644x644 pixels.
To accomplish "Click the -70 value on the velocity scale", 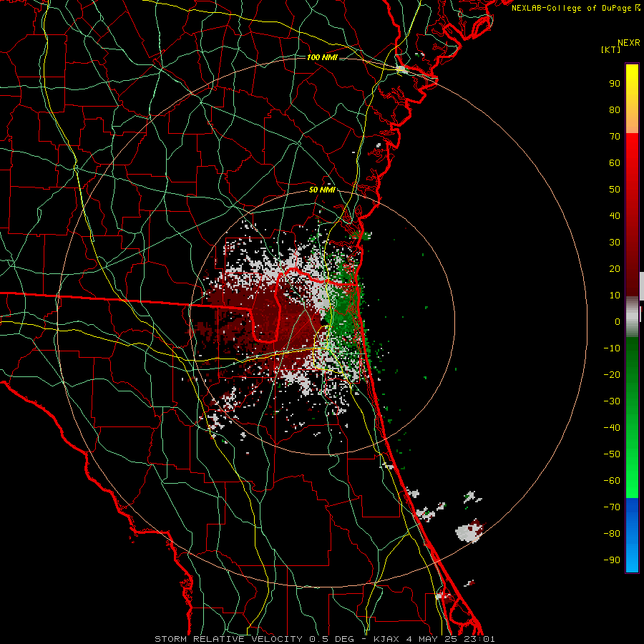I will (612, 507).
